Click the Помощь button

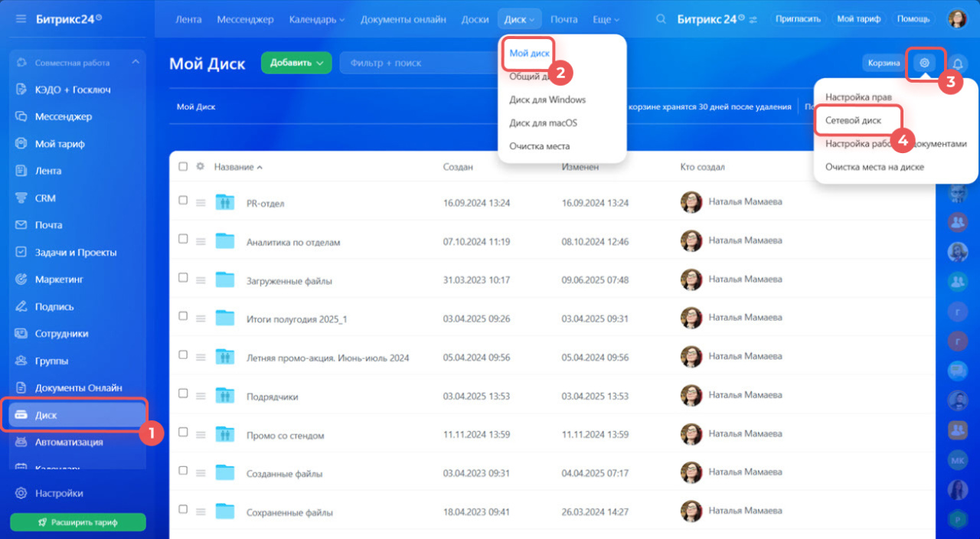tap(913, 18)
